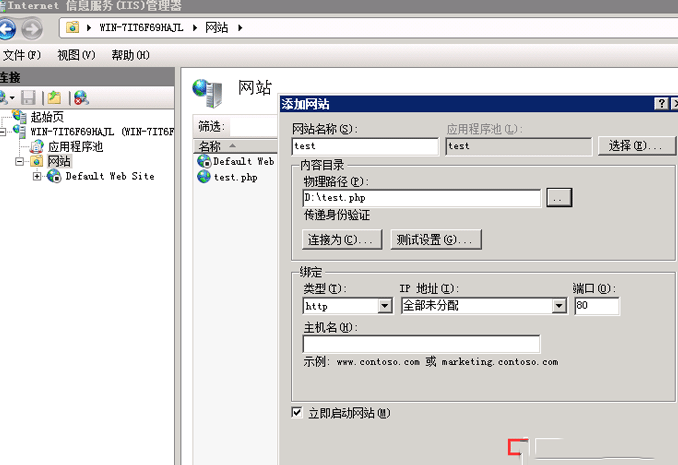Click the 筛选 filter input field

(x=254, y=127)
